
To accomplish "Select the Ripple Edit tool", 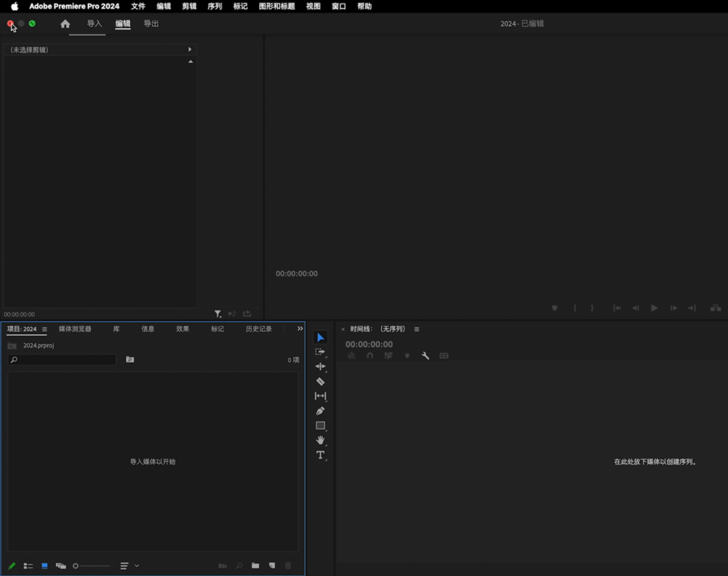I will tap(320, 366).
